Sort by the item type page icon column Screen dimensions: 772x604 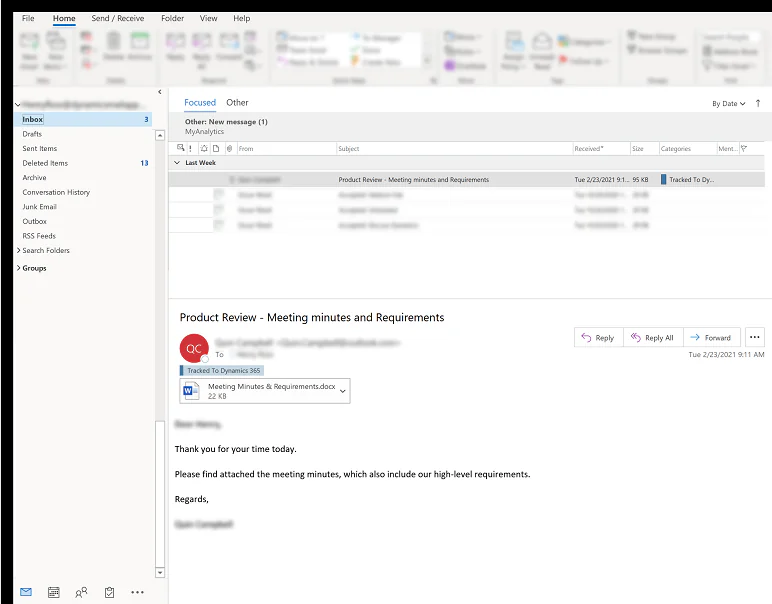point(216,148)
